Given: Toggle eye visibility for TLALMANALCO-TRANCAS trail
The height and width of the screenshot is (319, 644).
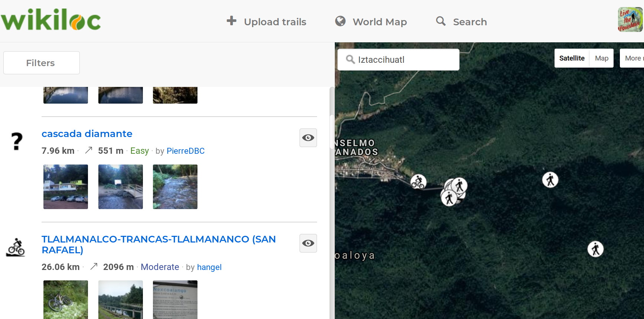Looking at the screenshot, I should pyautogui.click(x=308, y=243).
